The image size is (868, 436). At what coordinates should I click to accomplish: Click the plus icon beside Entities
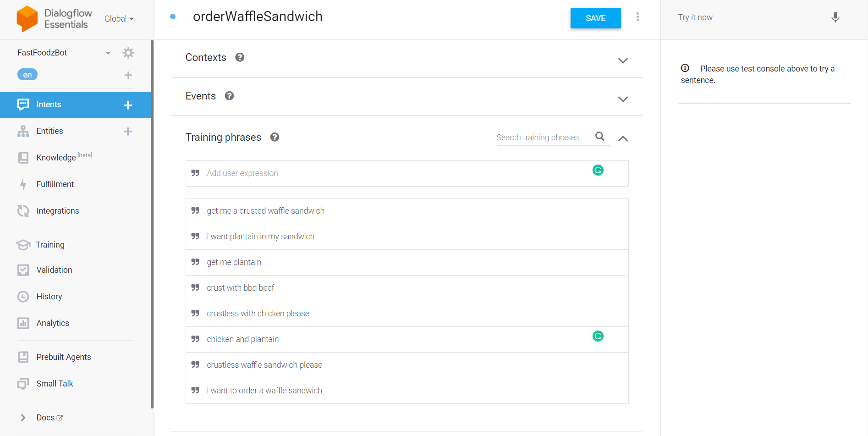point(128,132)
